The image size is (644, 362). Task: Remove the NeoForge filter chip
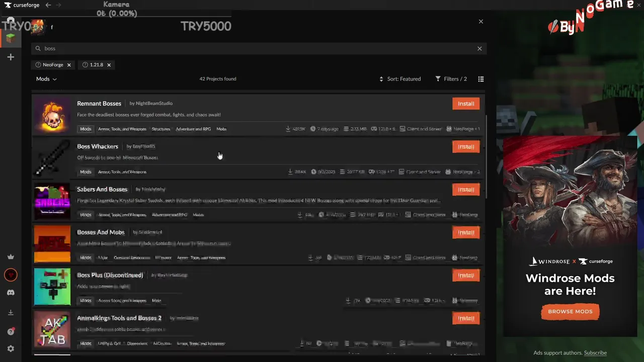point(69,65)
